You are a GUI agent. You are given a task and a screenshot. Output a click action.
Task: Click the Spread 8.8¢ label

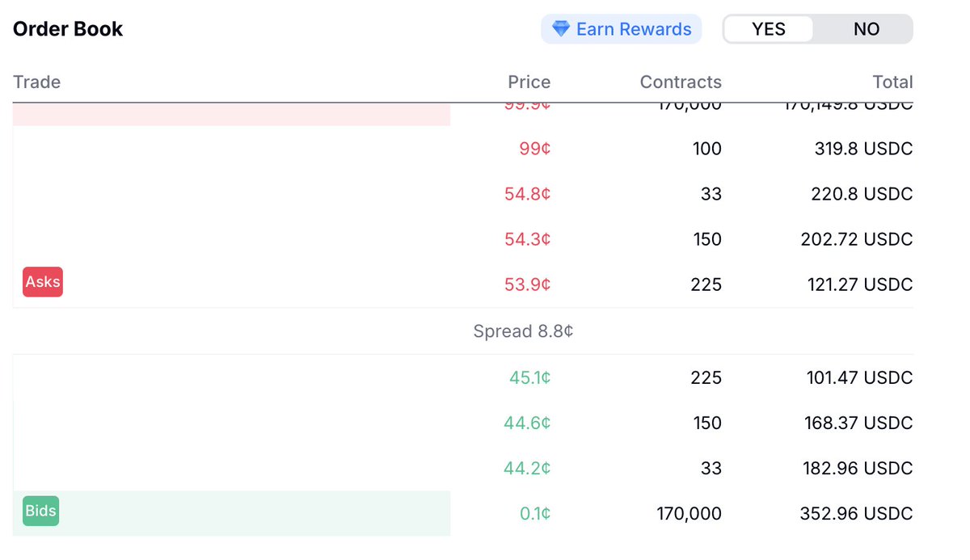(x=524, y=331)
